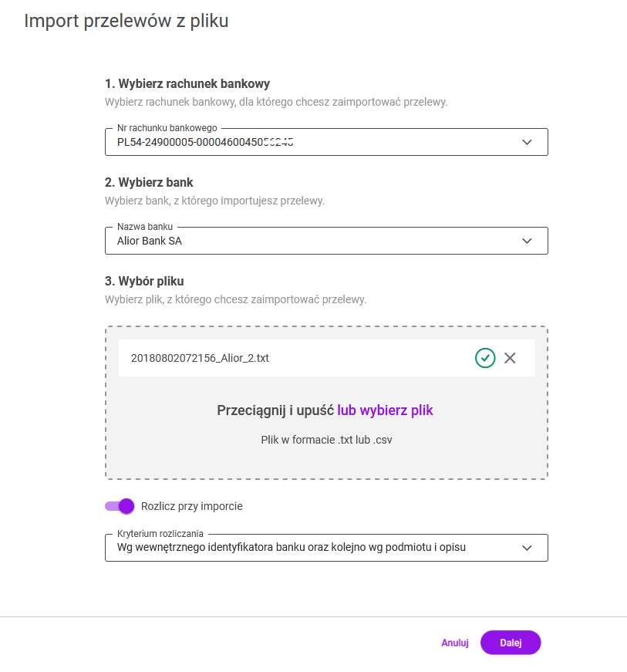
Task: Toggle the Rozlicz przy imporcie switch
Action: pos(120,506)
